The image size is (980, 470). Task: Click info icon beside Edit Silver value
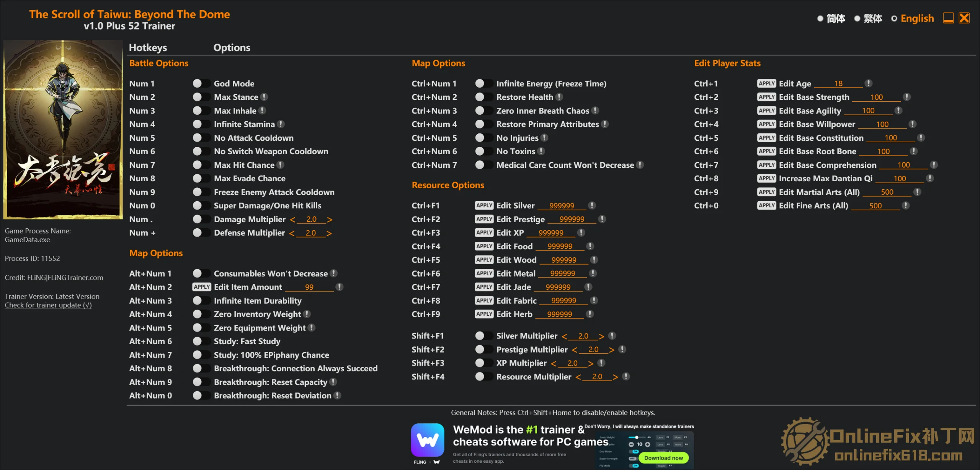click(592, 205)
